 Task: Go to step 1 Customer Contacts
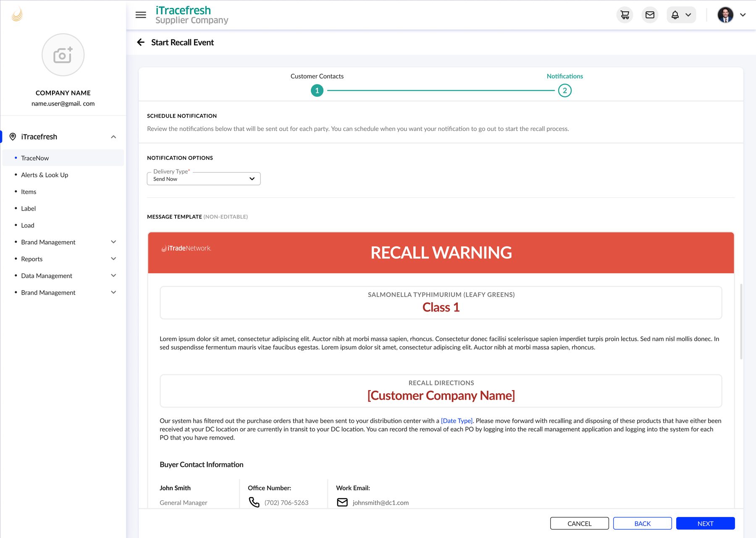(x=317, y=90)
